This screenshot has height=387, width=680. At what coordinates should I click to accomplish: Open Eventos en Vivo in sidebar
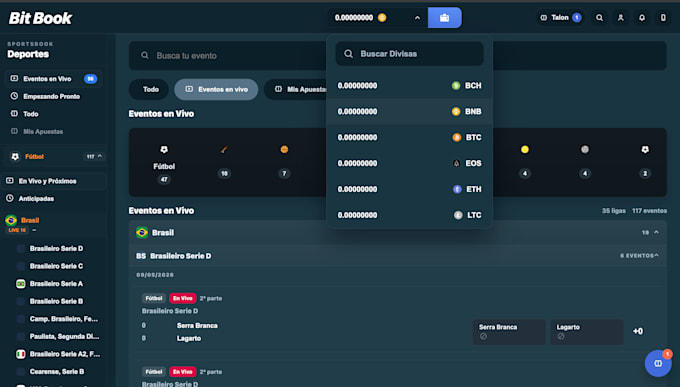click(x=54, y=79)
